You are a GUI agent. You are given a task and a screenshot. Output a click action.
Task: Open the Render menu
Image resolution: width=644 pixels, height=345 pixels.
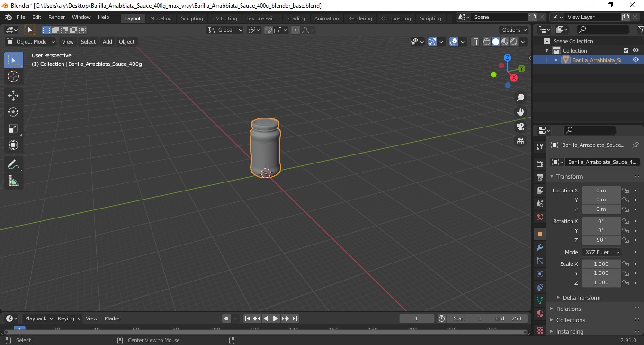click(57, 17)
